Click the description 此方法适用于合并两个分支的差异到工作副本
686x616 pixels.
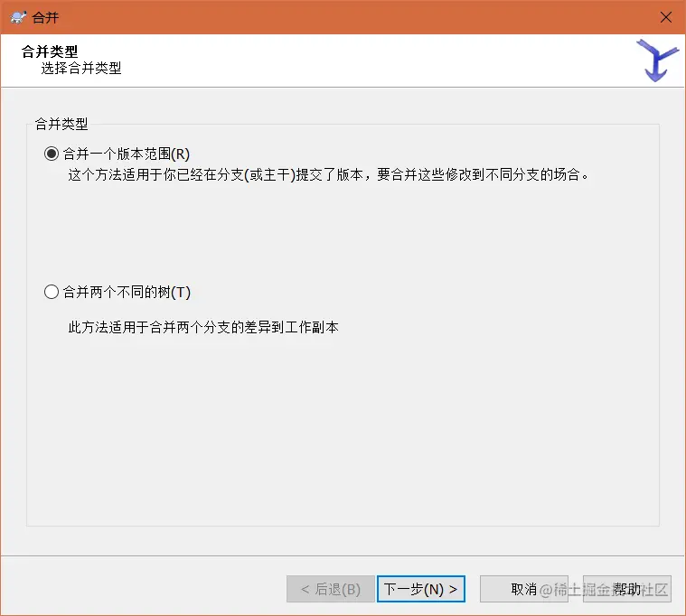tap(203, 327)
